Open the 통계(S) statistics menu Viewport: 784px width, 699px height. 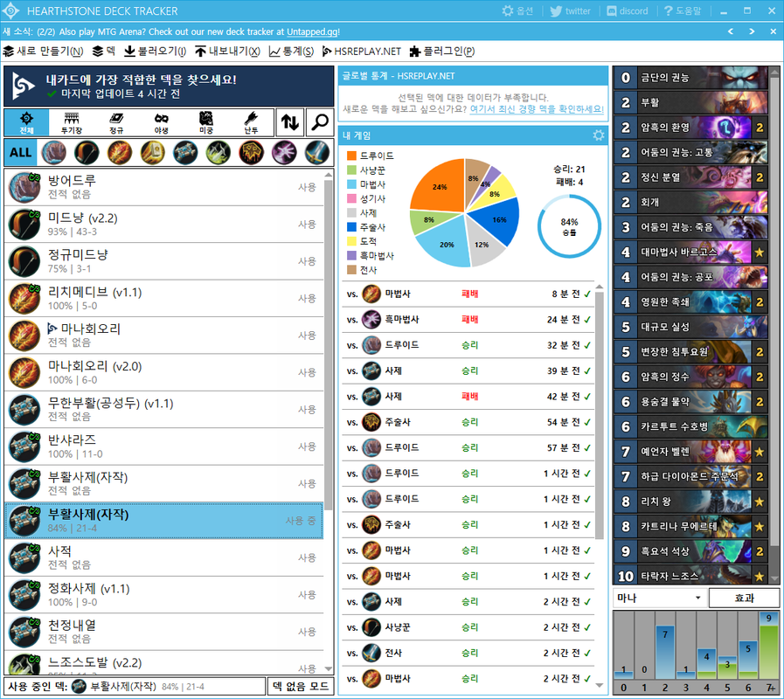(x=292, y=51)
